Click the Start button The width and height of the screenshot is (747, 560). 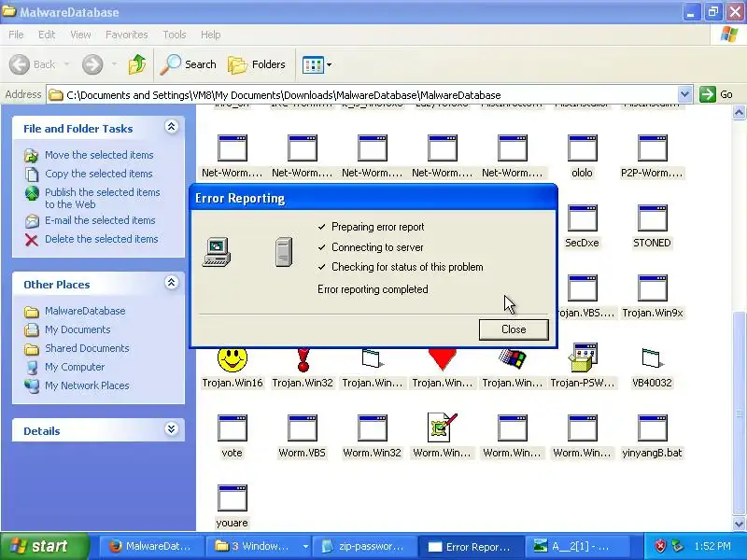click(x=44, y=546)
